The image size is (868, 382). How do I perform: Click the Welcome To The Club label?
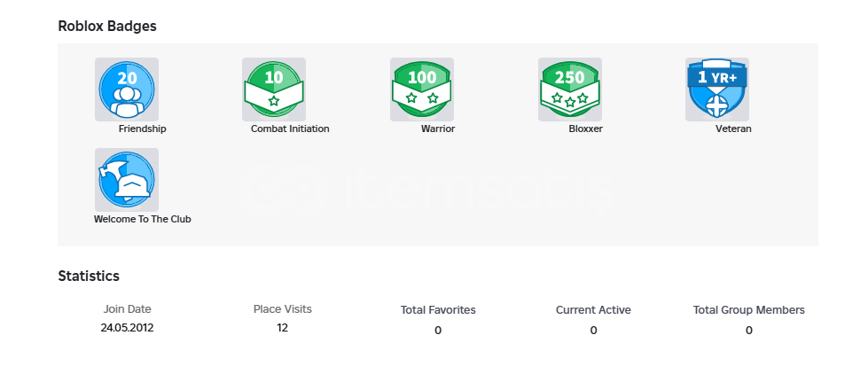click(142, 219)
